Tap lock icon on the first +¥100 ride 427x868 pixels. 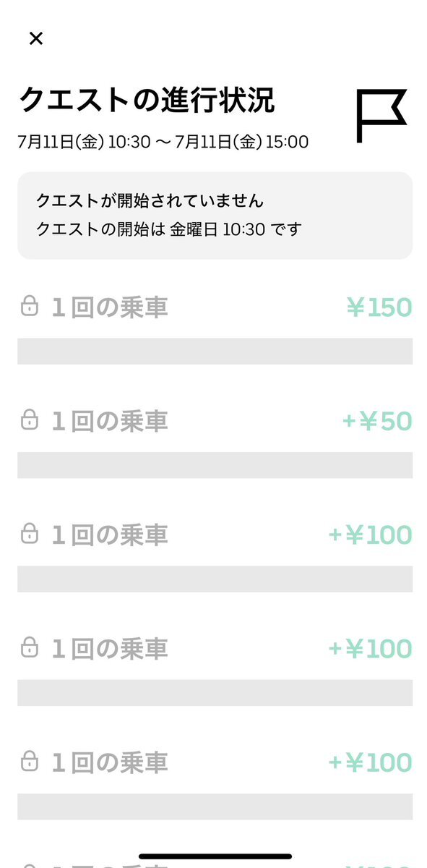click(x=29, y=534)
